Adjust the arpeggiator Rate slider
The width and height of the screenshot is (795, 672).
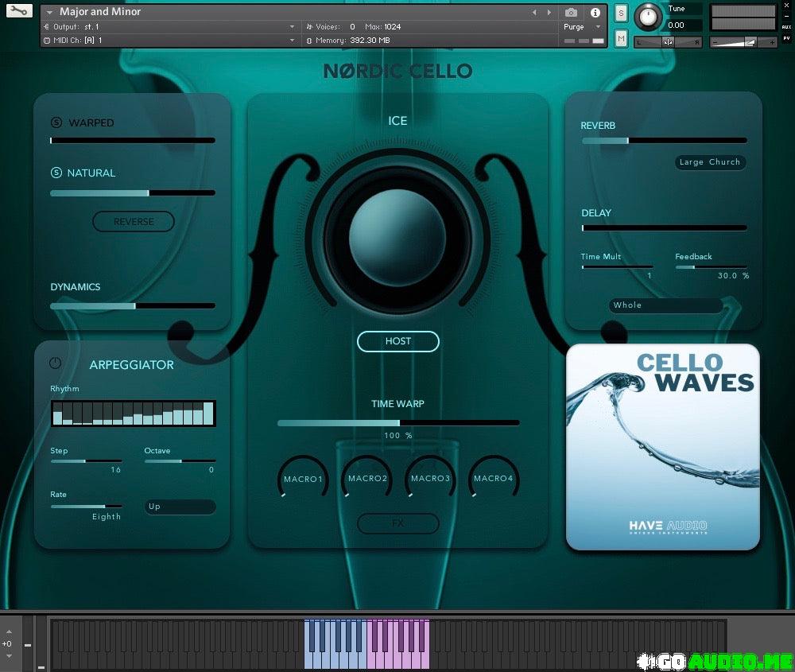click(x=86, y=506)
